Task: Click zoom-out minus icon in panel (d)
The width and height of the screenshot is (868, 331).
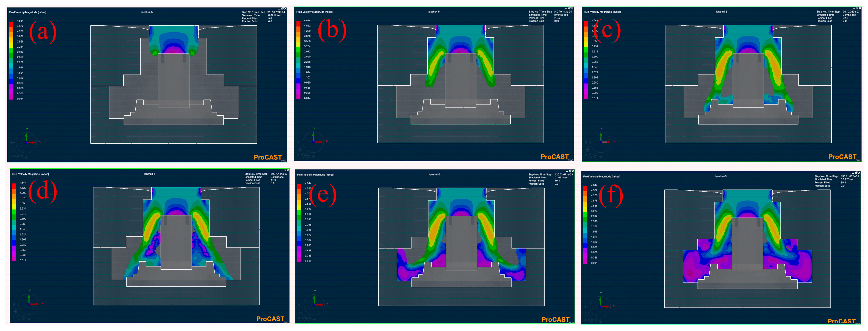Action: coord(23,317)
